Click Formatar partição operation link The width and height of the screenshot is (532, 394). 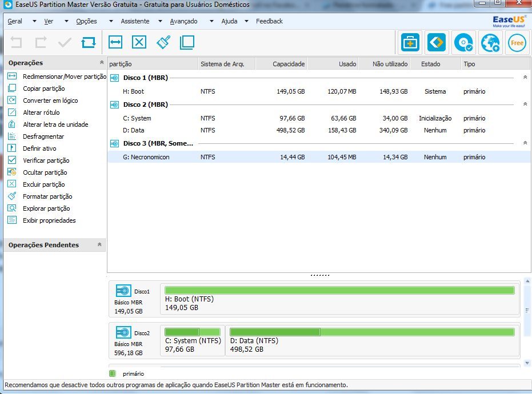click(47, 196)
